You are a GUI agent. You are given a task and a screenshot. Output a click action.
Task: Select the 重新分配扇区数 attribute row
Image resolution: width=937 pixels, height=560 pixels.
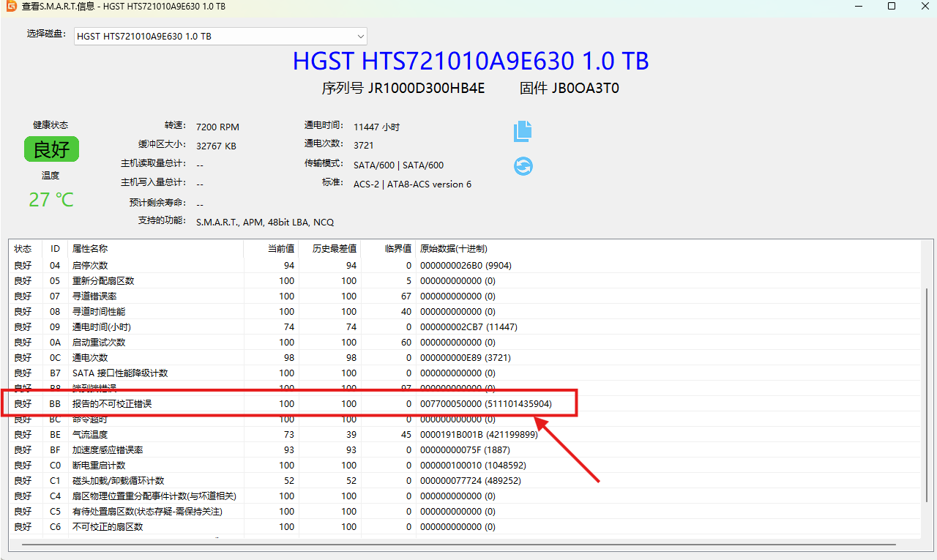click(465, 280)
